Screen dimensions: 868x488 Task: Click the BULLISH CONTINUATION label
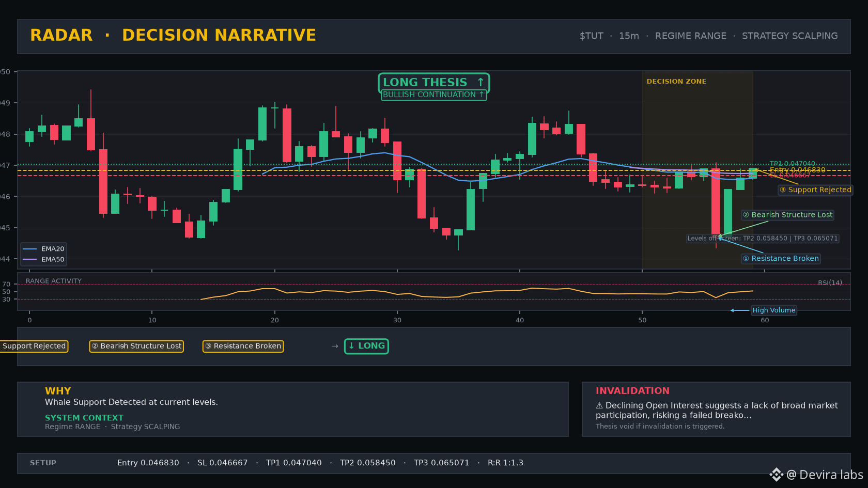click(433, 95)
